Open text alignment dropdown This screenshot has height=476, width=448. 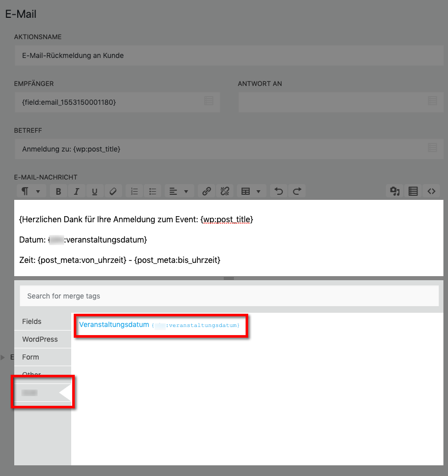coord(179,191)
